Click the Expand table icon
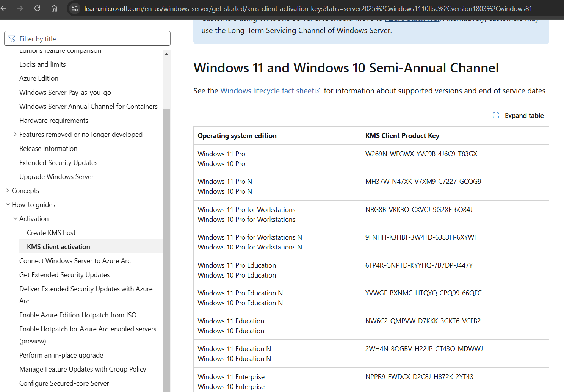This screenshot has width=564, height=392. point(496,115)
